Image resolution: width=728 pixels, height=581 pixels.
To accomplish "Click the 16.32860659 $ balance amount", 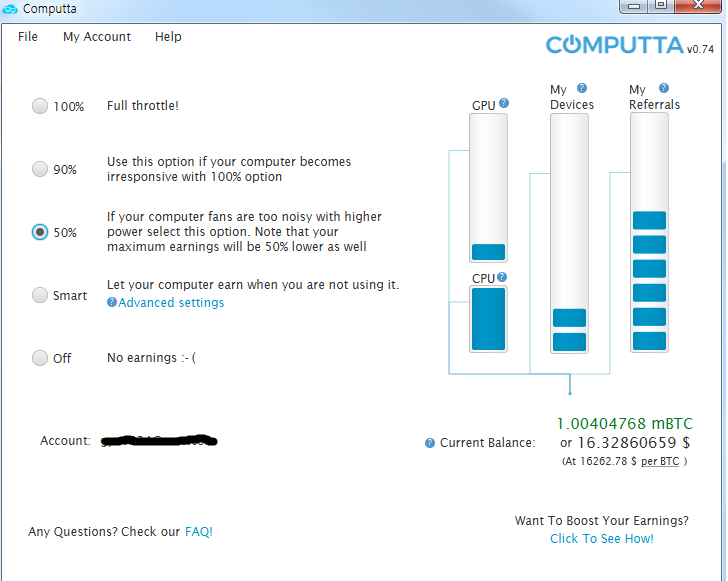I will tap(633, 443).
